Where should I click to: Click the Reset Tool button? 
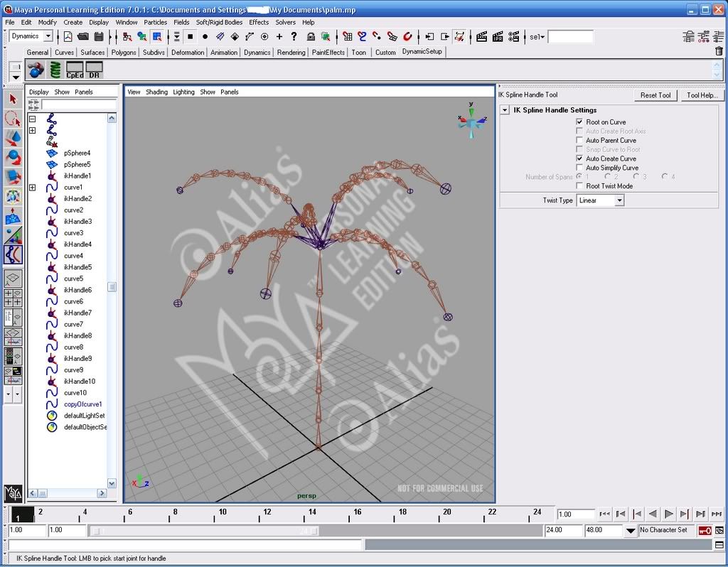pos(655,95)
